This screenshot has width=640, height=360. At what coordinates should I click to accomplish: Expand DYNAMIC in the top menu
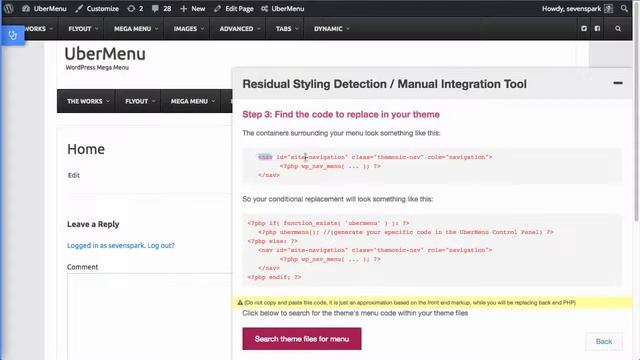coord(331,29)
